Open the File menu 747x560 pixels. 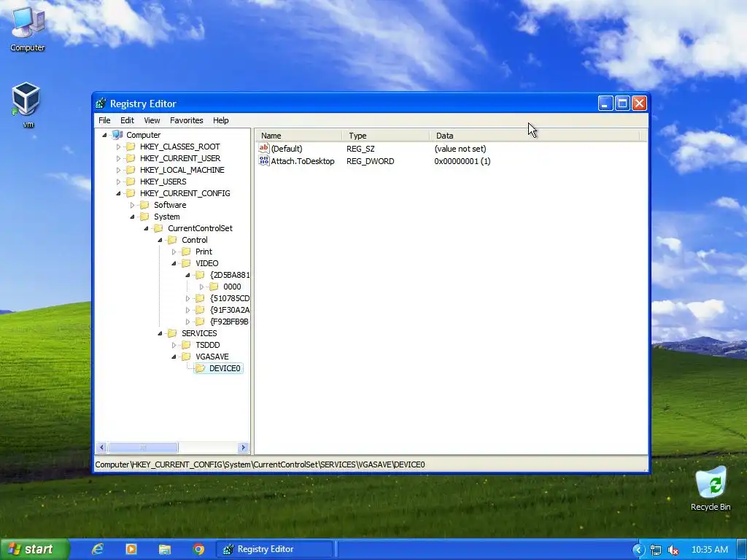[104, 120]
